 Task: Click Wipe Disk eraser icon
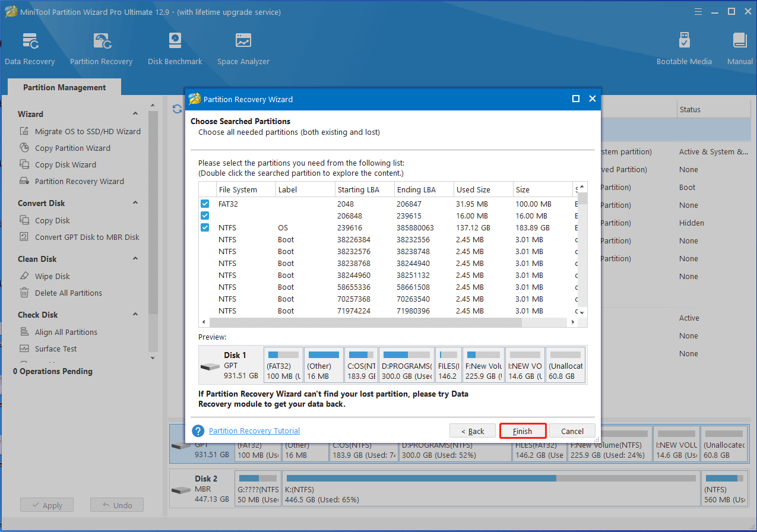(x=24, y=276)
